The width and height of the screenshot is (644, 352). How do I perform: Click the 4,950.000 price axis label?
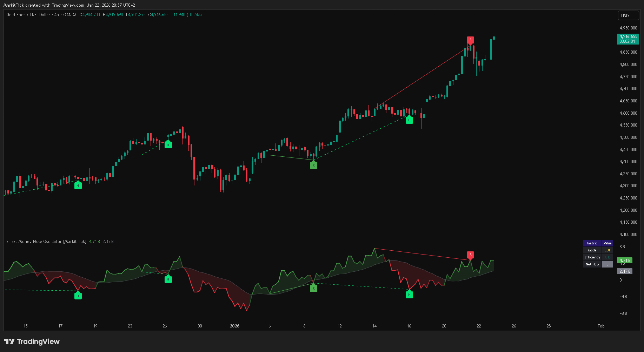(628, 28)
